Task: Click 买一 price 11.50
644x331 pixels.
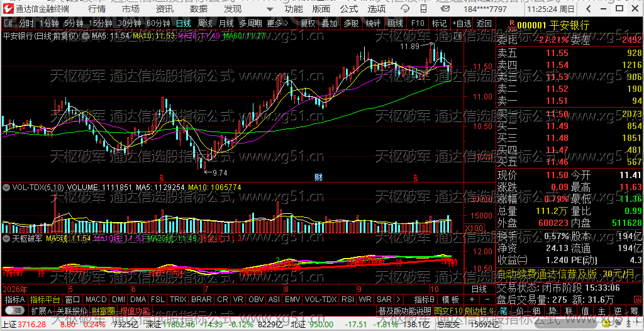Action: pos(557,114)
